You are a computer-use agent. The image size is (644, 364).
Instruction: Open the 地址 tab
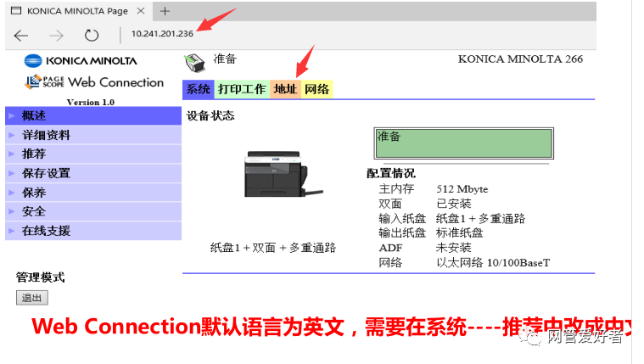point(285,89)
